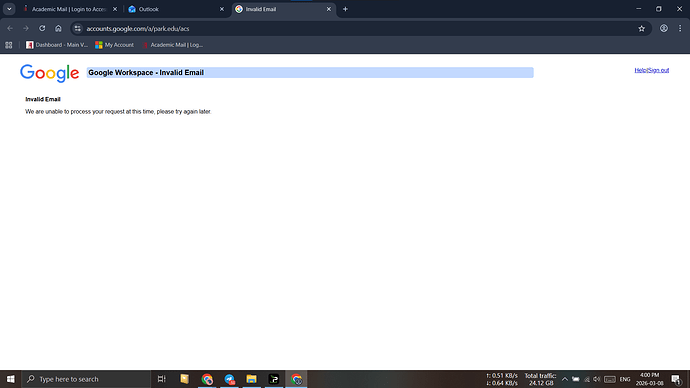Viewport: 690px width, 388px height.
Task: Open touch keyboard icon in tray
Action: pyautogui.click(x=610, y=379)
